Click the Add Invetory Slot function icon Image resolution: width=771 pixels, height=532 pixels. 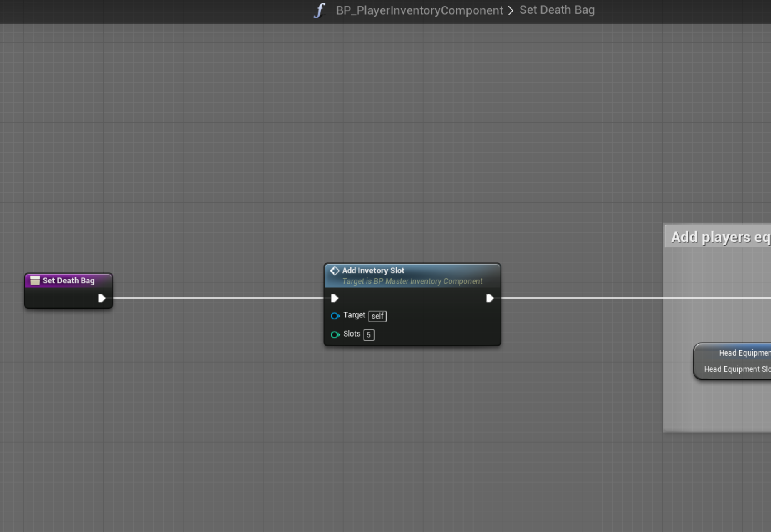335,271
